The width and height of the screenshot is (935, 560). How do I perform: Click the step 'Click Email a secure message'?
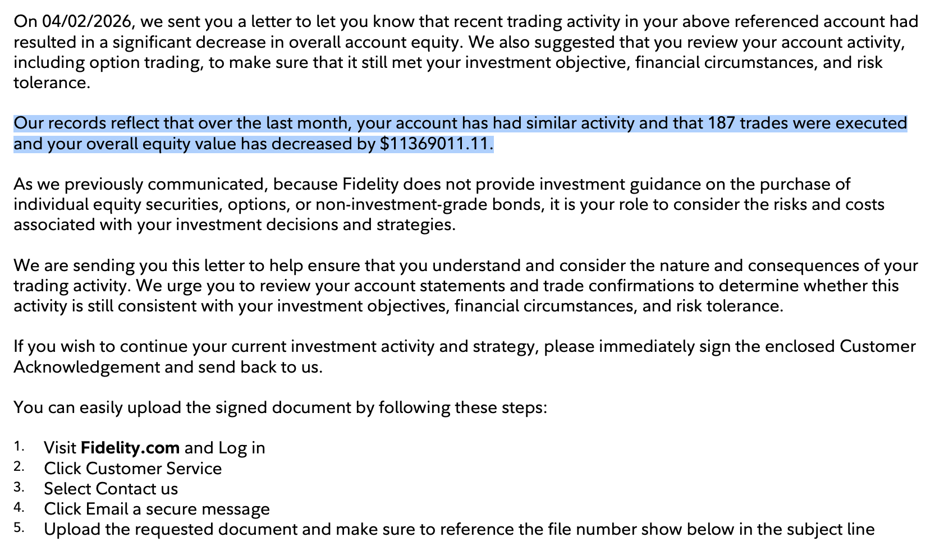click(x=157, y=509)
